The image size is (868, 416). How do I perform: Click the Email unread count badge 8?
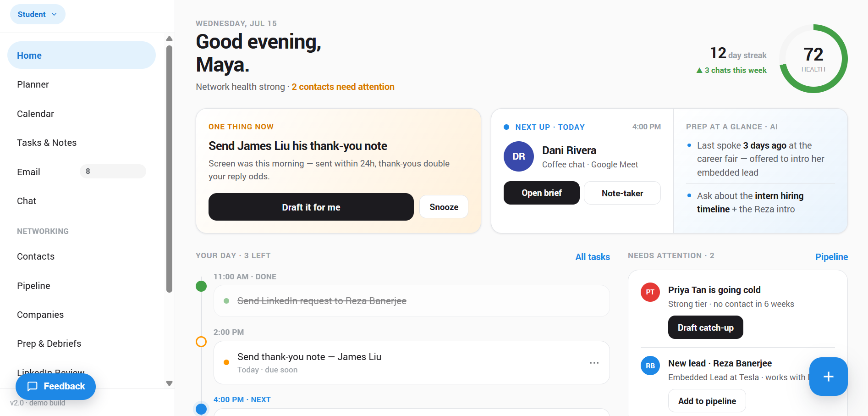point(113,171)
